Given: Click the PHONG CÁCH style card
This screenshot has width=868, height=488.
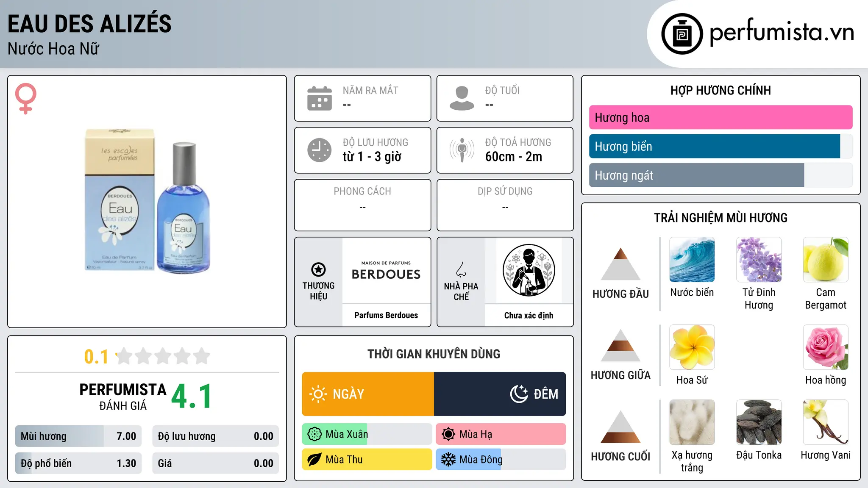Looking at the screenshot, I should (x=362, y=205).
